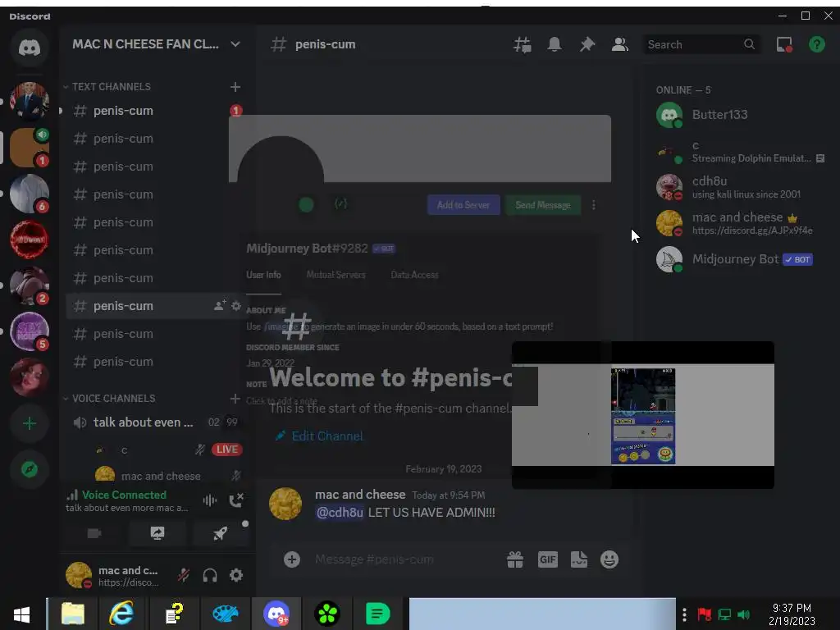
Task: Open User Settings gear
Action: [236, 575]
